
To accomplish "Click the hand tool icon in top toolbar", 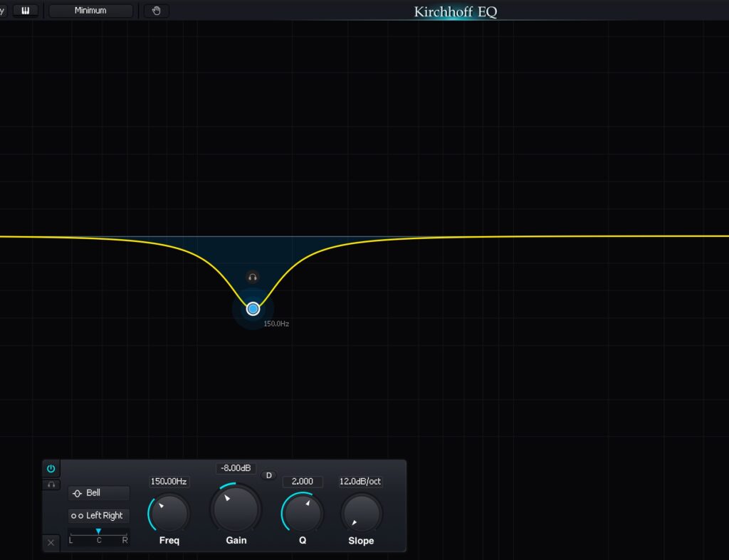I will pos(157,11).
